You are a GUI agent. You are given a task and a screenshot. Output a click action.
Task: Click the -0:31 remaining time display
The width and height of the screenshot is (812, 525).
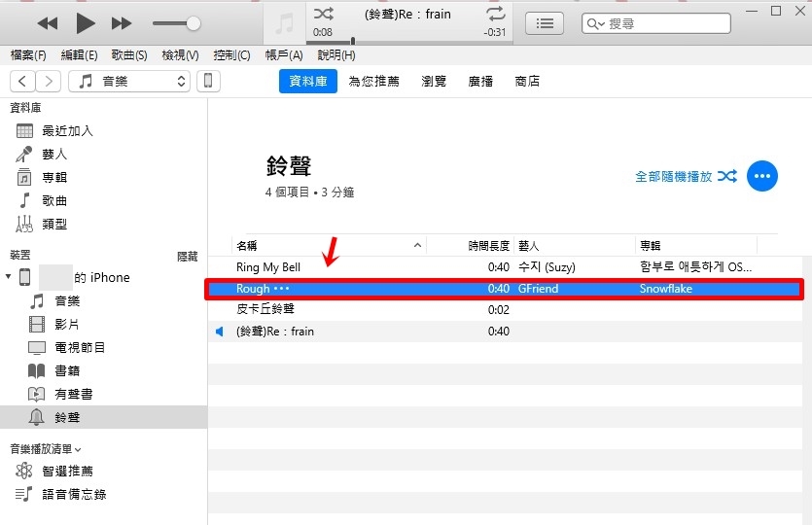point(495,32)
